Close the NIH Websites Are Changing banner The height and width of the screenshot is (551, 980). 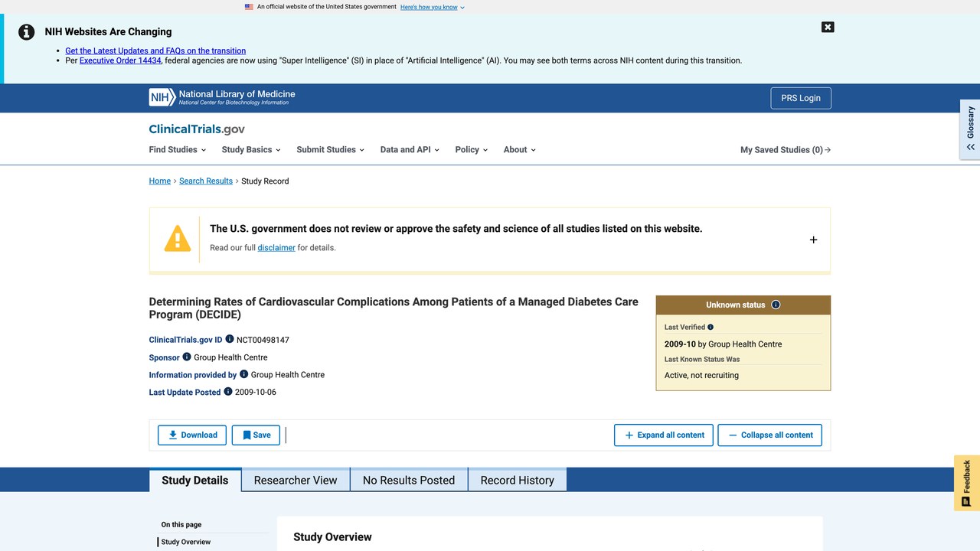[x=828, y=27]
